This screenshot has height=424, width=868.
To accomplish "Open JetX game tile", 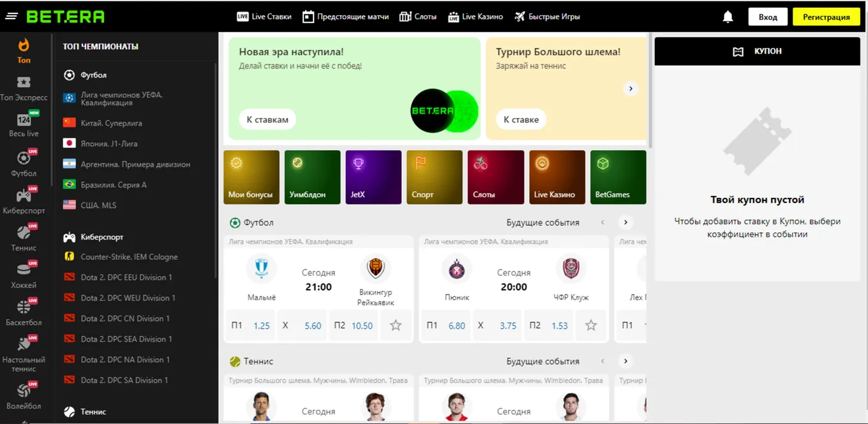I will (x=373, y=178).
